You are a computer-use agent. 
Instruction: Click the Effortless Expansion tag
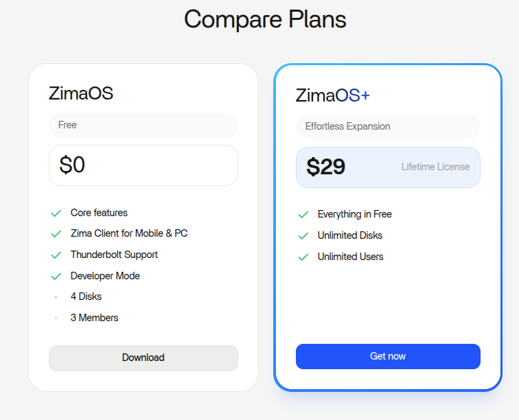tap(347, 126)
